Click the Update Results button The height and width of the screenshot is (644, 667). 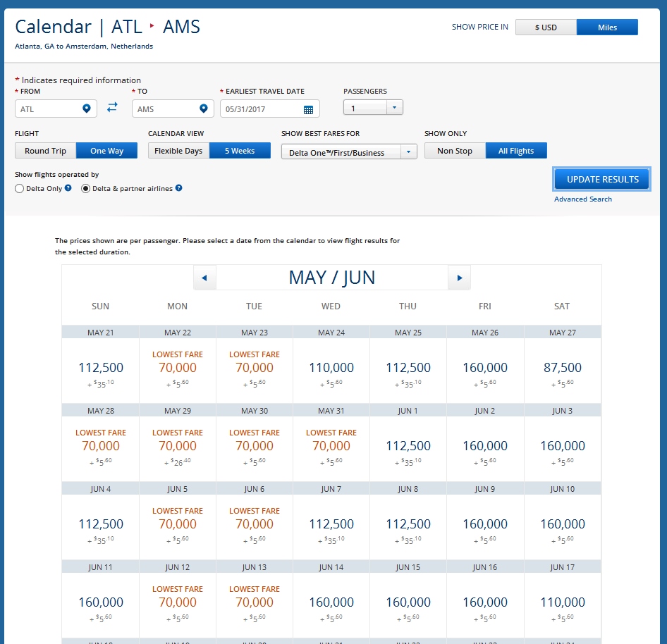(x=601, y=179)
